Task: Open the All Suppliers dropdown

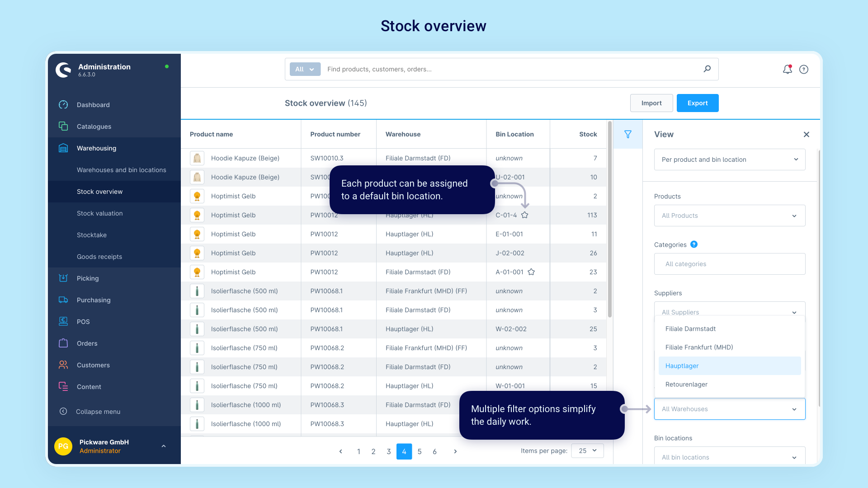Action: point(730,309)
